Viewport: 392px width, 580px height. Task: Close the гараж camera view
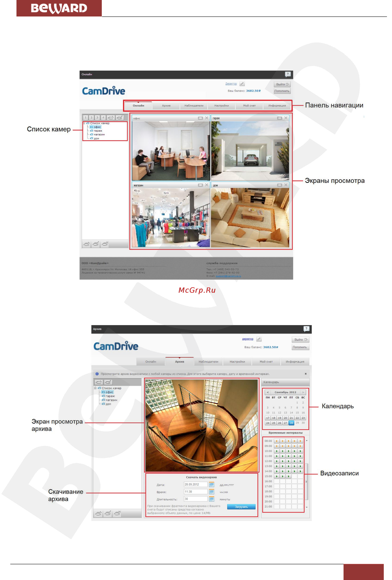(x=286, y=118)
